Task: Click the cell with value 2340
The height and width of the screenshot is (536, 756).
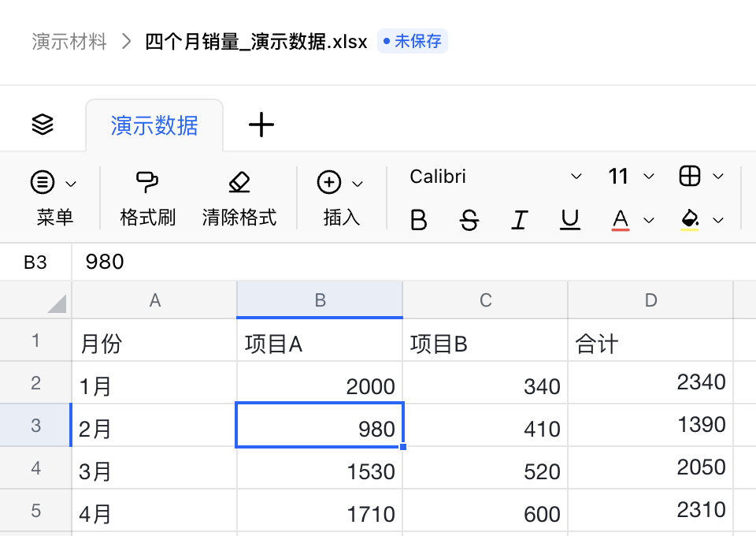Action: tap(650, 382)
